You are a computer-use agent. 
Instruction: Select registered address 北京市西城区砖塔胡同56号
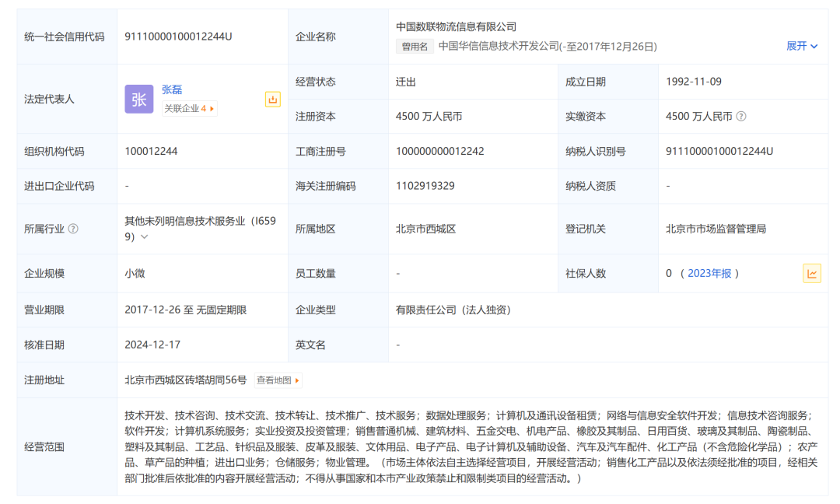coord(185,380)
